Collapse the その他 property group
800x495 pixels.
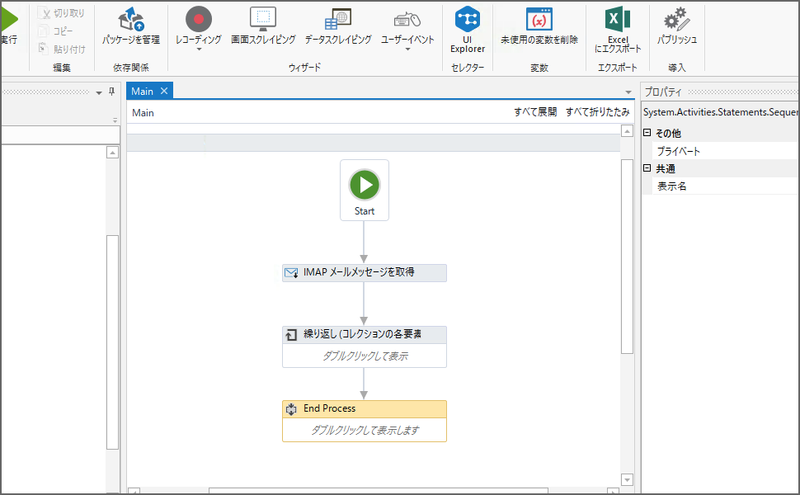pos(647,133)
